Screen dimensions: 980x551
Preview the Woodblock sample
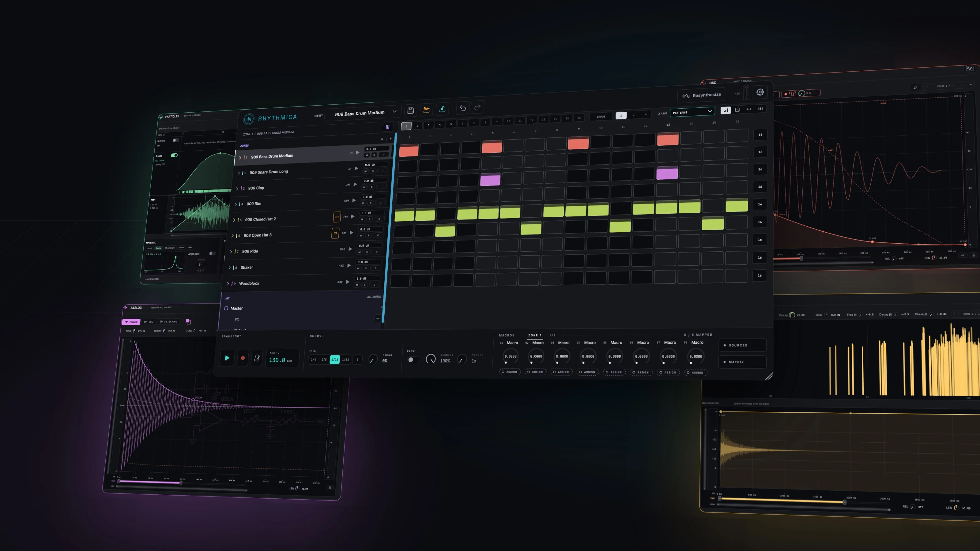point(348,282)
